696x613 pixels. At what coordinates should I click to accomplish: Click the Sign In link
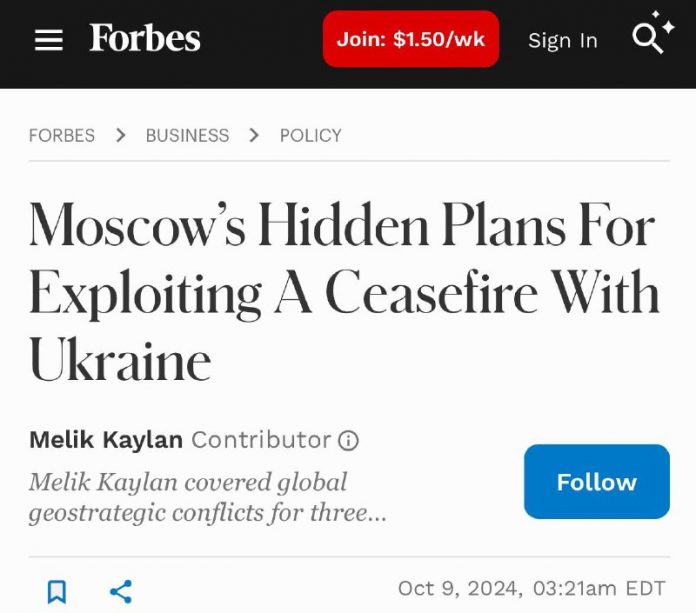click(x=562, y=40)
